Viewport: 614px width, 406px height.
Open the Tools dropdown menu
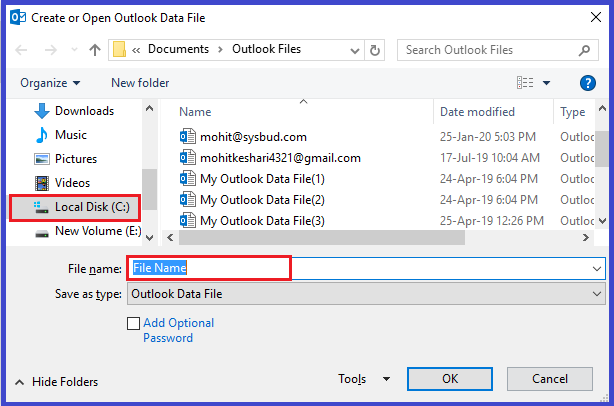tap(364, 379)
